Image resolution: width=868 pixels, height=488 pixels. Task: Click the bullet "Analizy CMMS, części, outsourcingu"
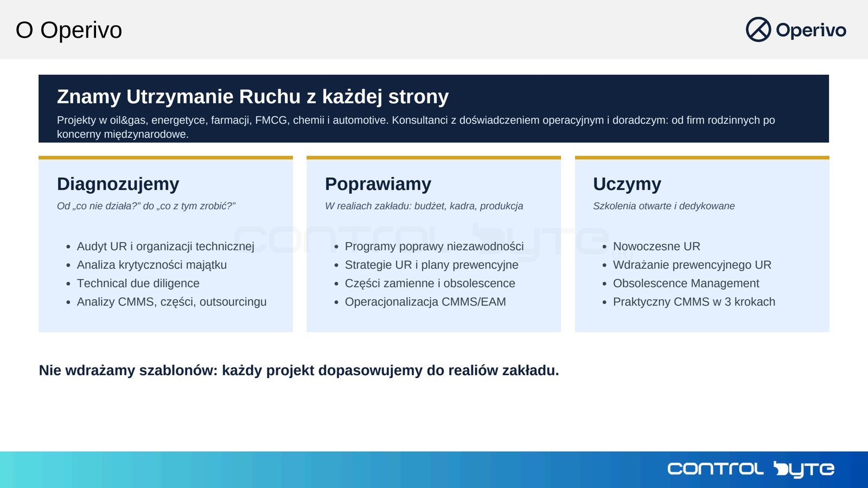[x=172, y=301]
